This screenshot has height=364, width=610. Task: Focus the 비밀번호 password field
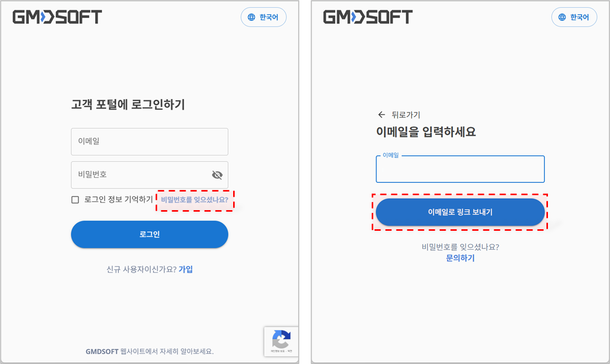[149, 175]
